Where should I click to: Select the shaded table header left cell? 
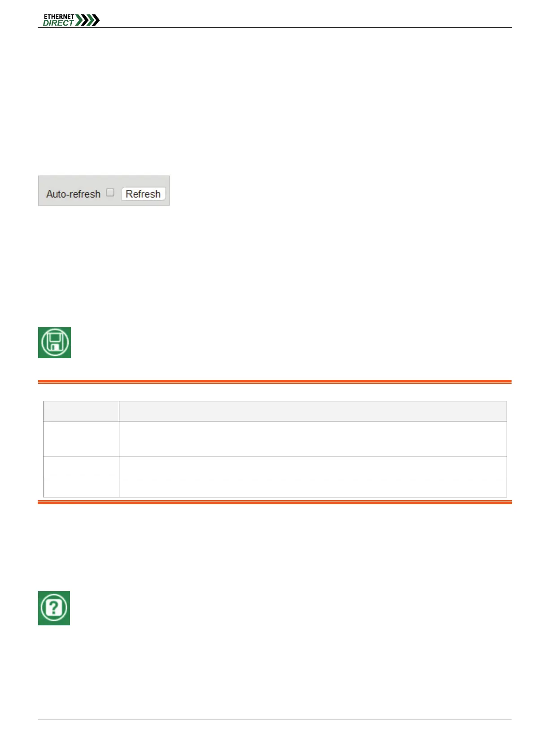[x=81, y=411]
